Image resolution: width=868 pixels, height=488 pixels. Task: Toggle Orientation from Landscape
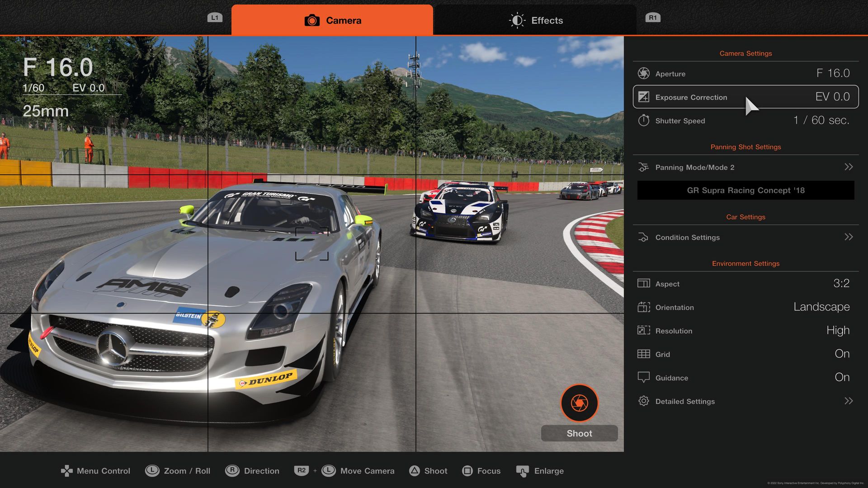click(x=821, y=307)
